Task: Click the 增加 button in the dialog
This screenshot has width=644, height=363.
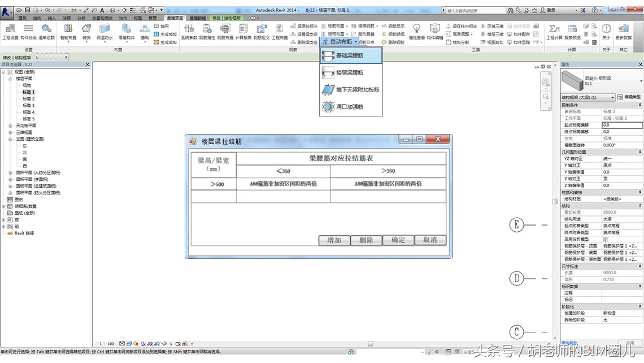Action: (x=333, y=240)
